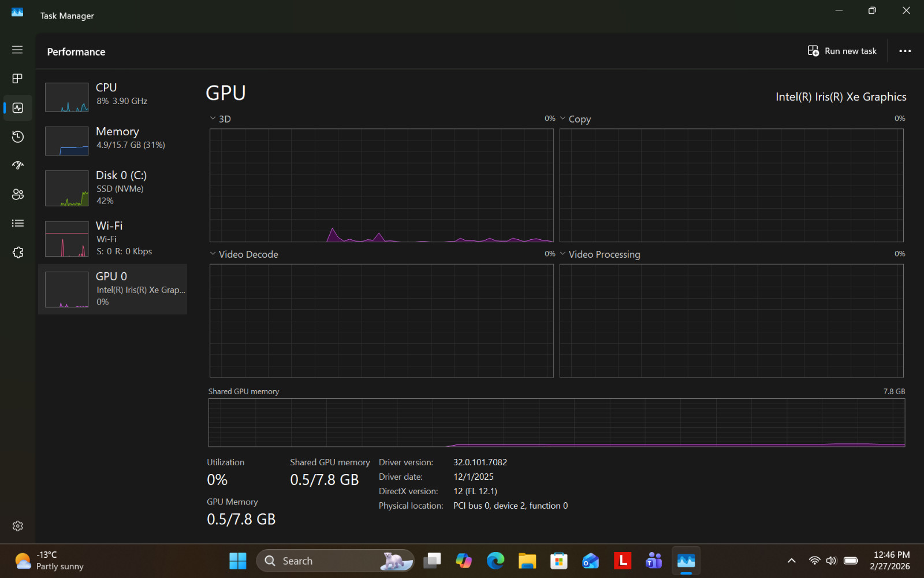924x578 pixels.
Task: Click the driver date 12/1/2025
Action: coord(474,477)
